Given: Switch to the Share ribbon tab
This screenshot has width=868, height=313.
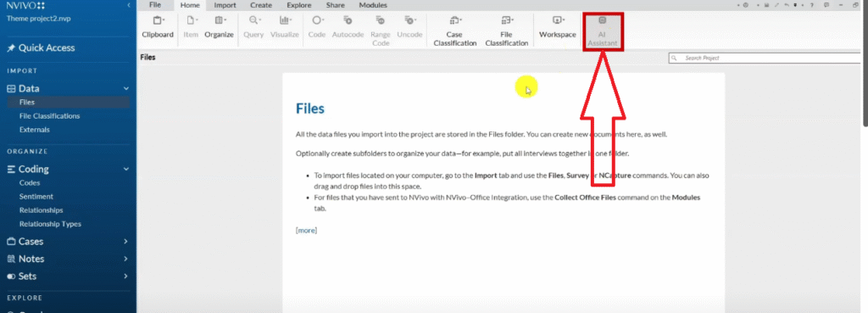Looking at the screenshot, I should click(336, 5).
